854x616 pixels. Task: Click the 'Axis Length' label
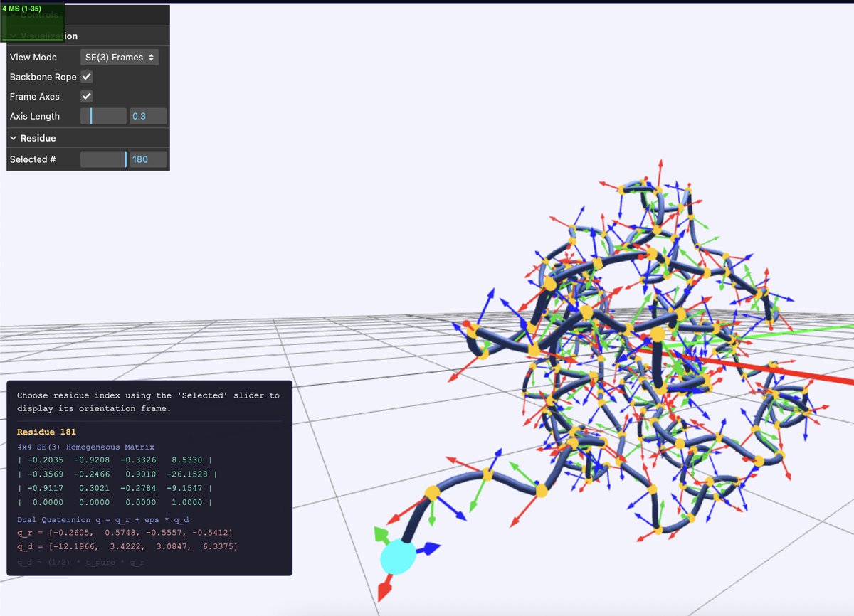[35, 116]
